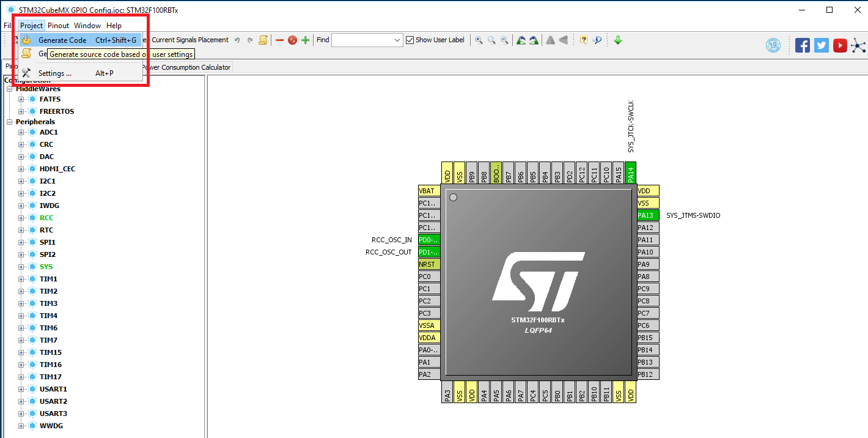868x438 pixels.
Task: Click the green download update icon
Action: click(x=617, y=40)
